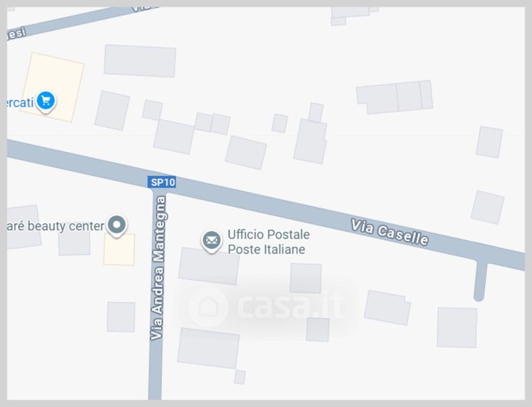This screenshot has width=532, height=407.
Task: Click the SP10 road shield
Action: (x=161, y=182)
